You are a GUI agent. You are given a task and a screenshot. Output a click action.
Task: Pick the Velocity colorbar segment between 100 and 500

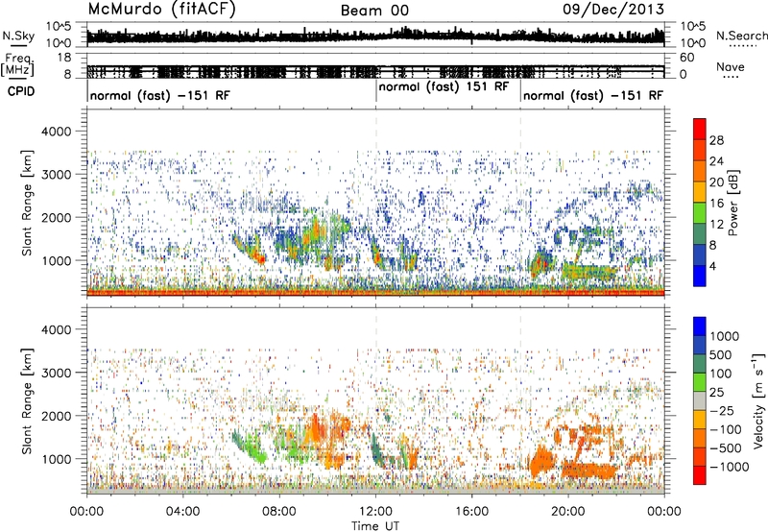click(x=700, y=364)
